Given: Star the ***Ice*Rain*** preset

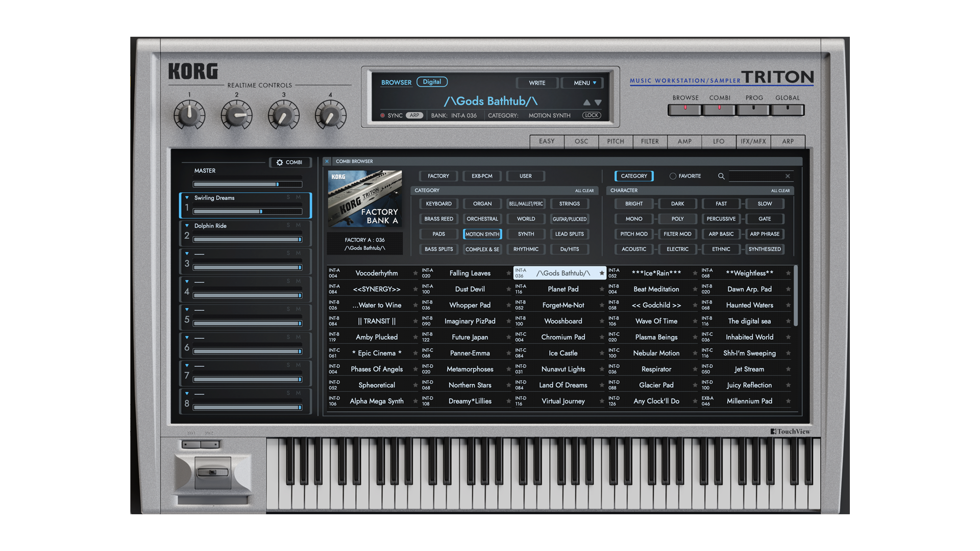Looking at the screenshot, I should click(x=695, y=273).
